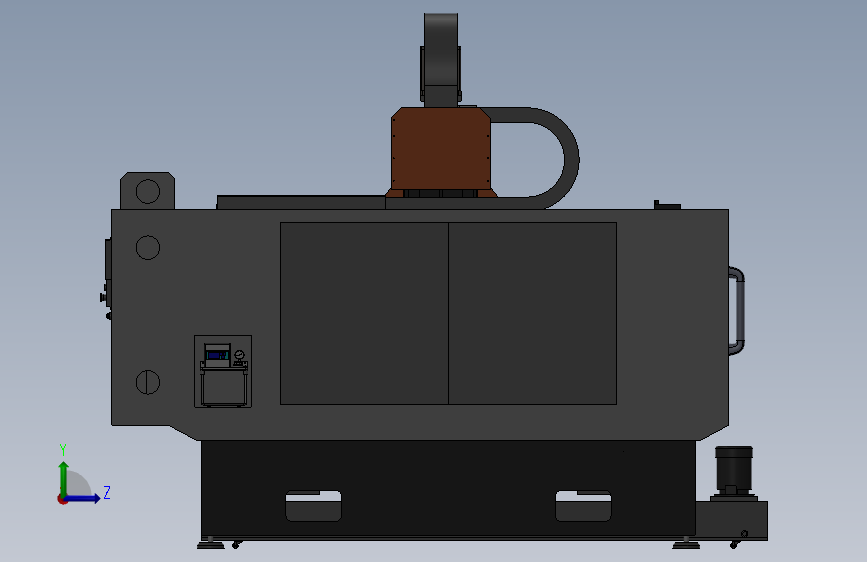Select the small block on top right of enclosure
867x562 pixels.
[667, 205]
